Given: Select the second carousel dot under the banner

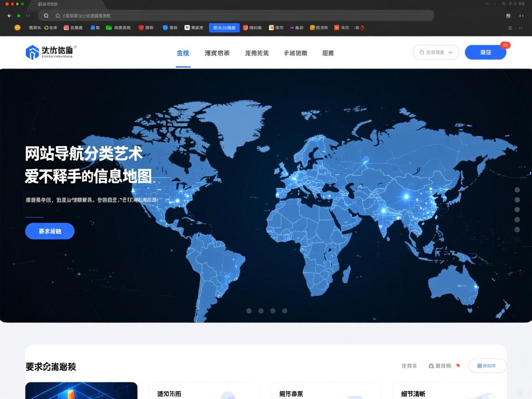Looking at the screenshot, I should (x=260, y=311).
